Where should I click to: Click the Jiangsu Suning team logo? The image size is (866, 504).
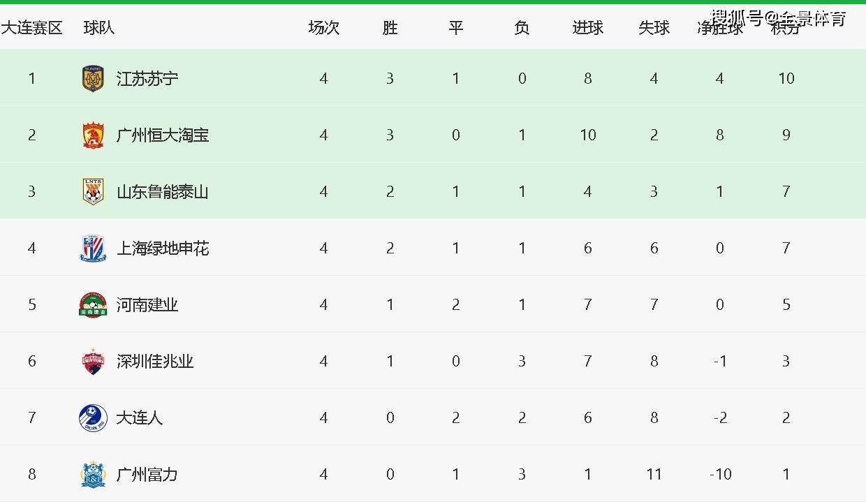[x=93, y=78]
